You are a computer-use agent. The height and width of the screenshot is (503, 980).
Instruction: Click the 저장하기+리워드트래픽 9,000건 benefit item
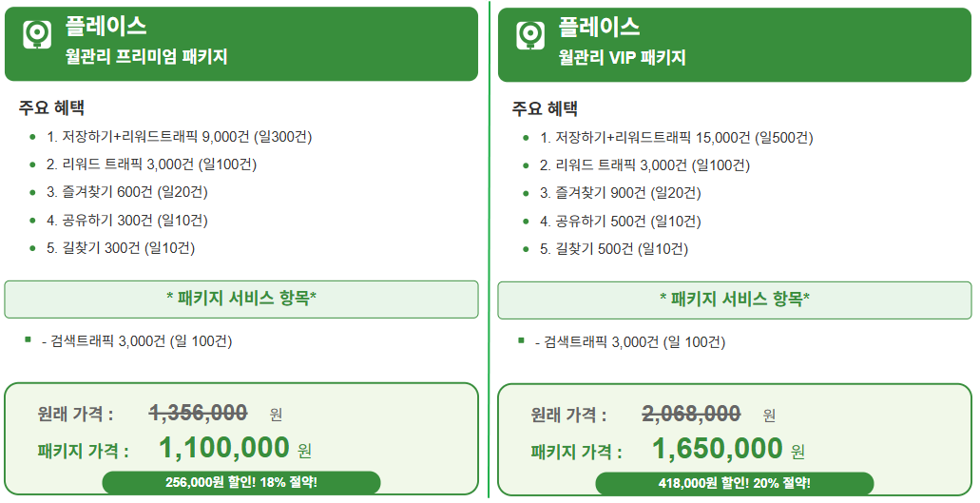pyautogui.click(x=180, y=136)
